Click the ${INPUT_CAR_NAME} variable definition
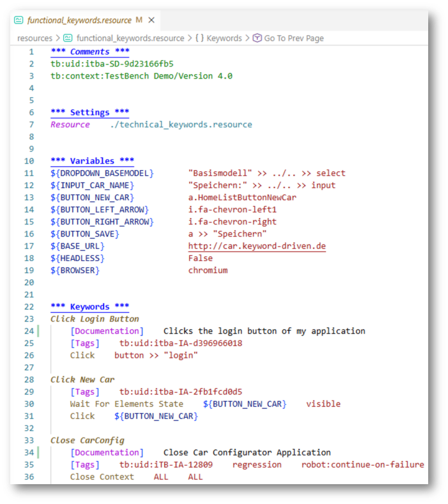This screenshot has width=448, height=504. 92,185
